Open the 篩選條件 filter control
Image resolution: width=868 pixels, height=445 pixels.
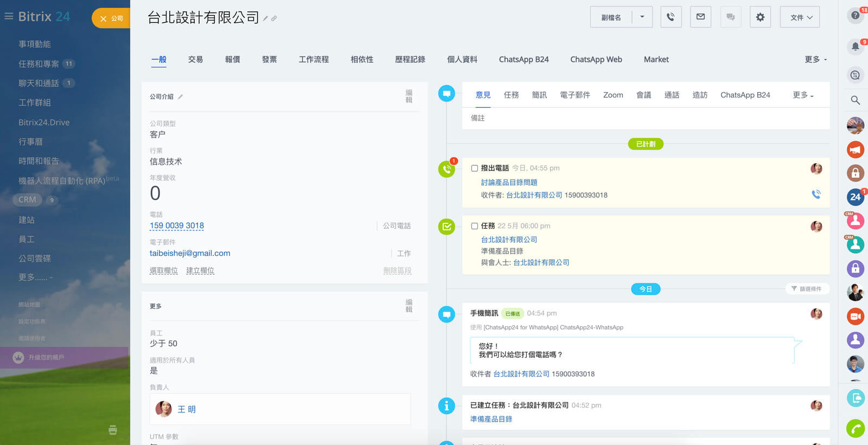806,289
